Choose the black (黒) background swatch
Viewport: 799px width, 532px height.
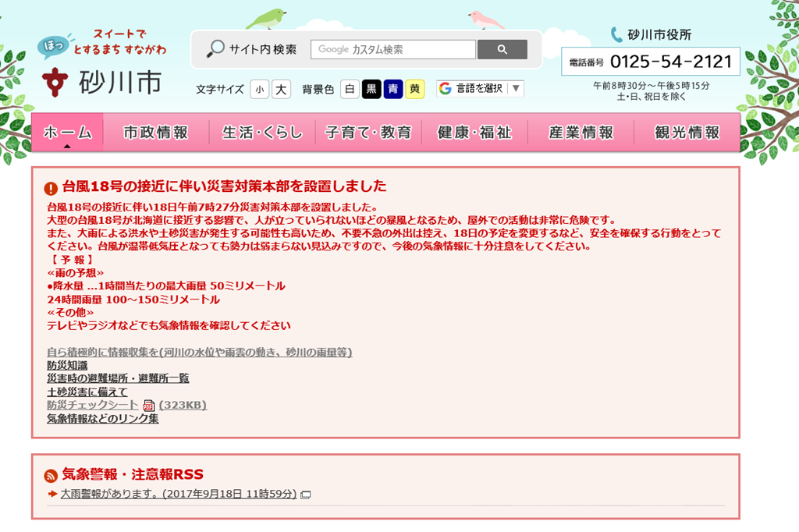[x=371, y=89]
